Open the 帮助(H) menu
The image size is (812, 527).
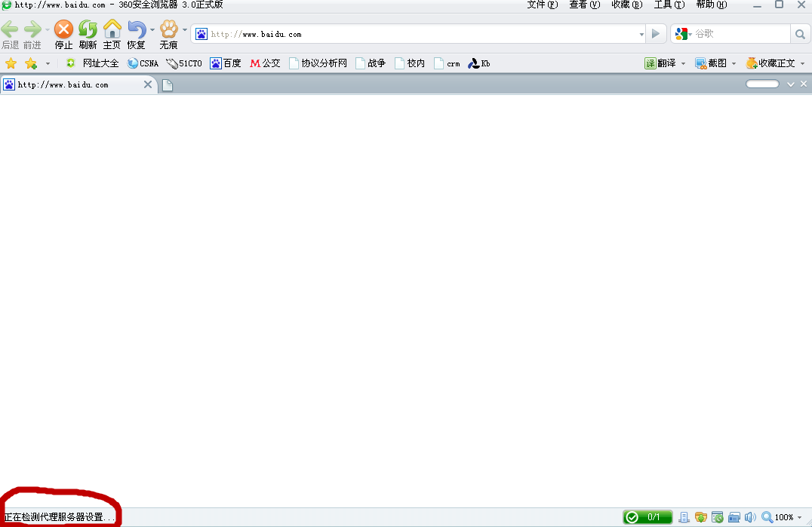pos(711,5)
